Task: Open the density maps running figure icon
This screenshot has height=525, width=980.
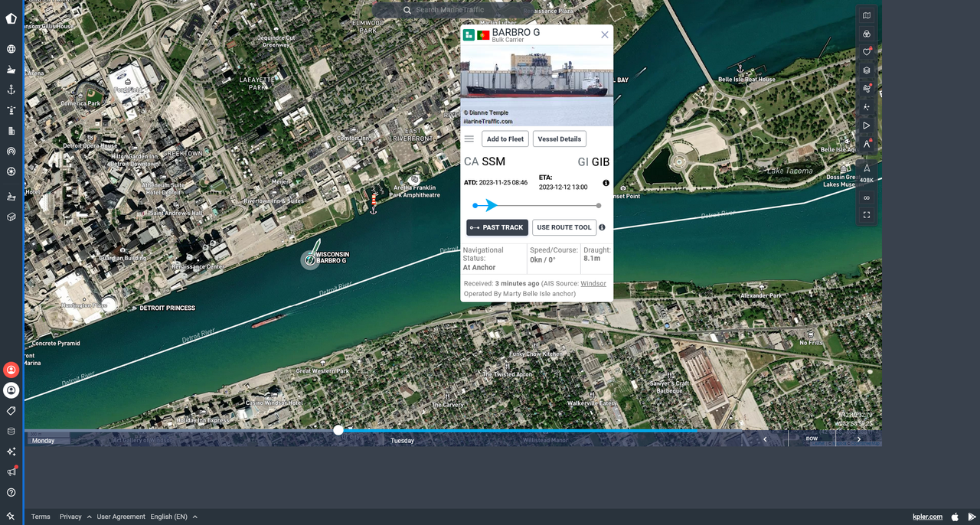Action: (867, 107)
